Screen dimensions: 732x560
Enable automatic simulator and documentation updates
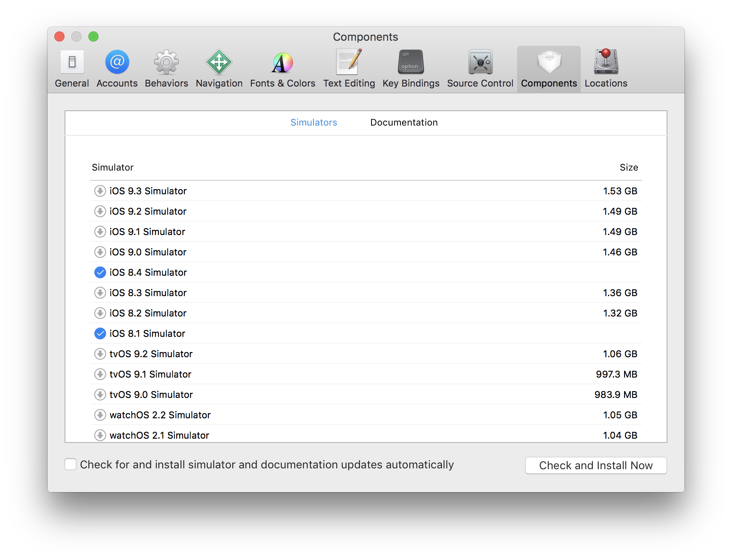point(70,465)
